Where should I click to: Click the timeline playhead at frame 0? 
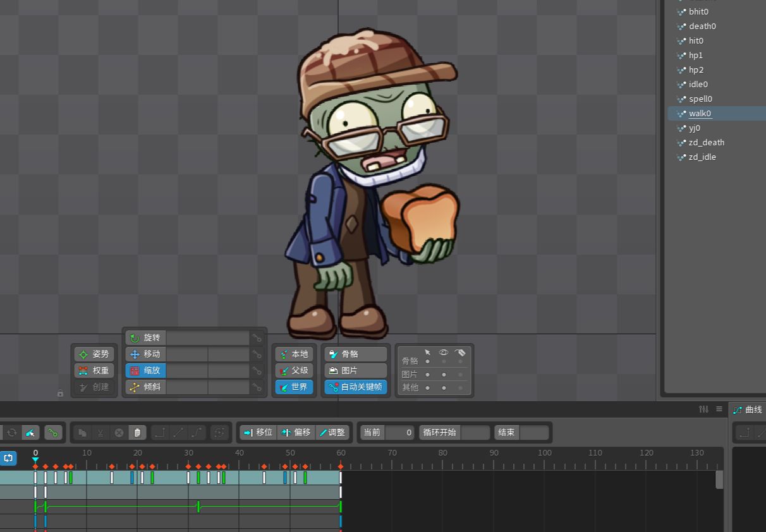pos(35,459)
